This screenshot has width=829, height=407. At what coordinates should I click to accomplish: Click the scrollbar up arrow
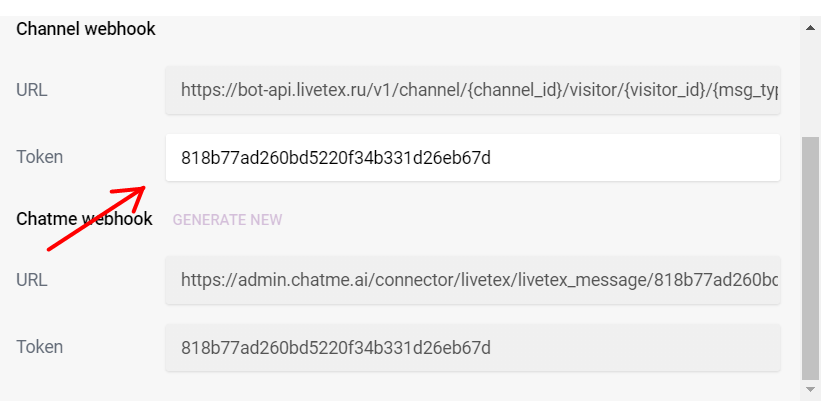(810, 27)
